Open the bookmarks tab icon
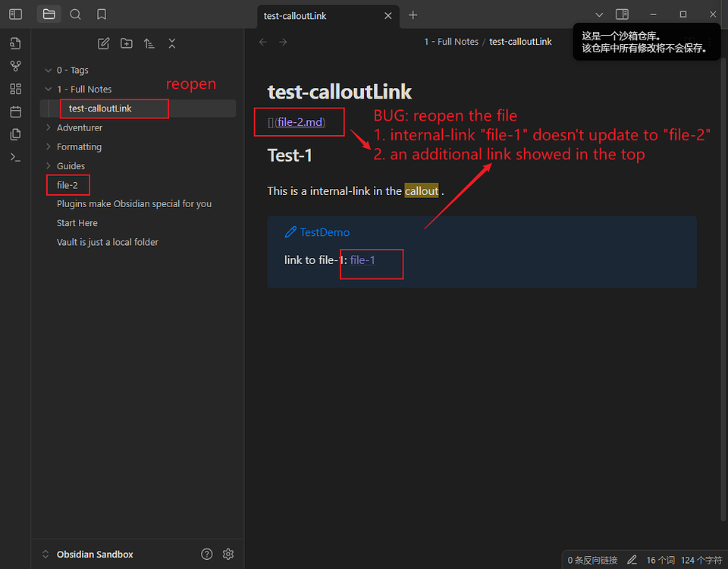Viewport: 728px width, 569px height. point(102,14)
